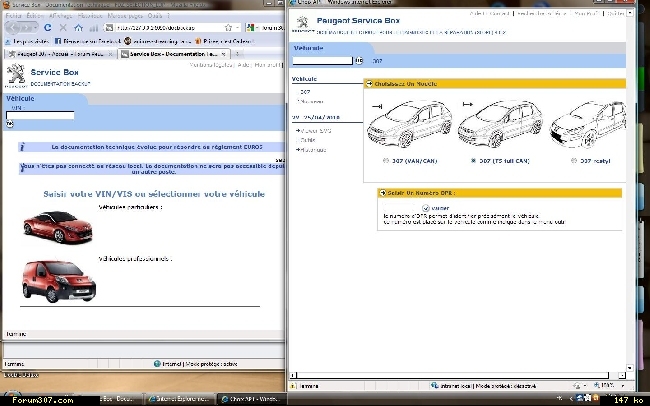Image resolution: width=650 pixels, height=406 pixels.
Task: Select the 307 restylé radio button
Action: point(574,161)
